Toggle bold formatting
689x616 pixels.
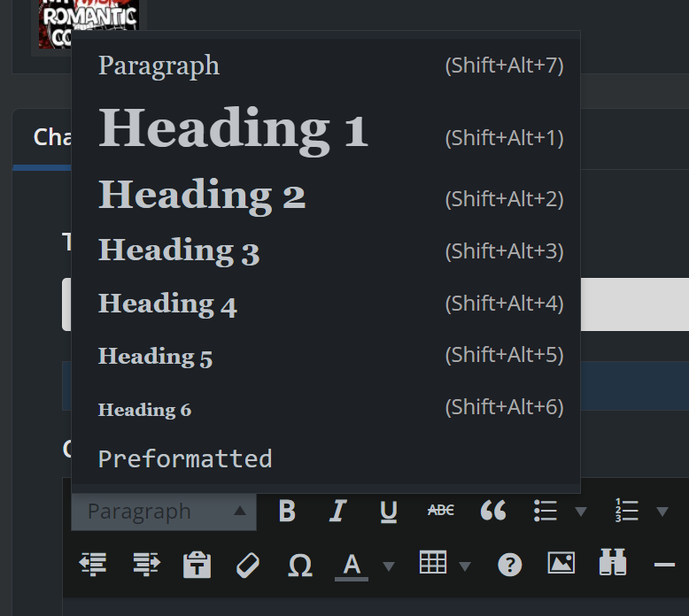287,512
